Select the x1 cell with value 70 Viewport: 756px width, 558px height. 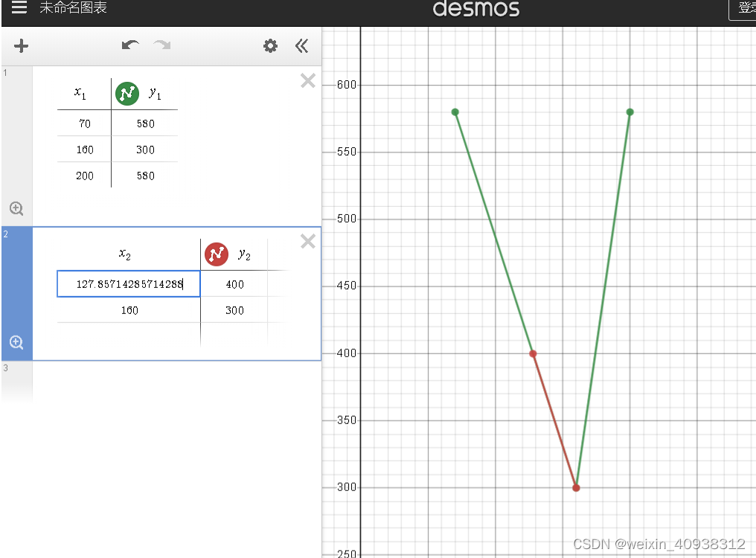(x=84, y=124)
